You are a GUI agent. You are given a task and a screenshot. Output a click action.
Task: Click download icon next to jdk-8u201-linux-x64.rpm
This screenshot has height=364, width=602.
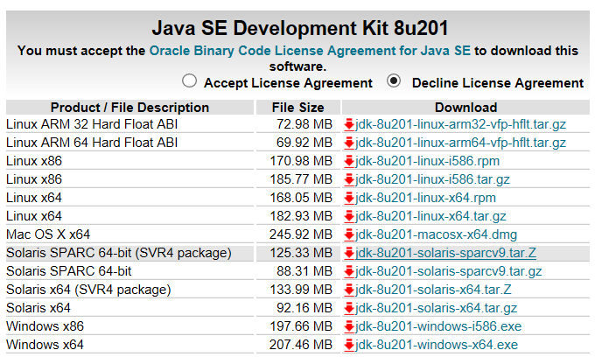[349, 198]
